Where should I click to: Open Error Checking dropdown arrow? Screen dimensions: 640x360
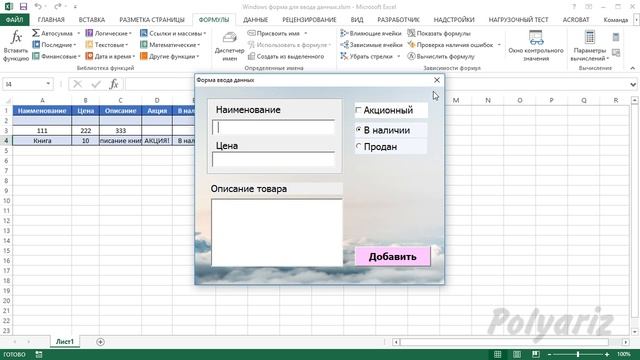click(499, 44)
